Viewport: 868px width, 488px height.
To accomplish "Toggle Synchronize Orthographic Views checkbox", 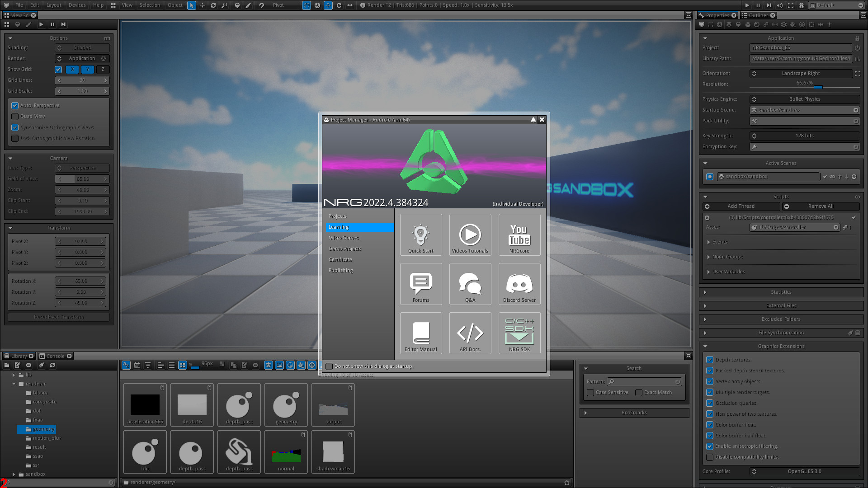I will [x=15, y=127].
